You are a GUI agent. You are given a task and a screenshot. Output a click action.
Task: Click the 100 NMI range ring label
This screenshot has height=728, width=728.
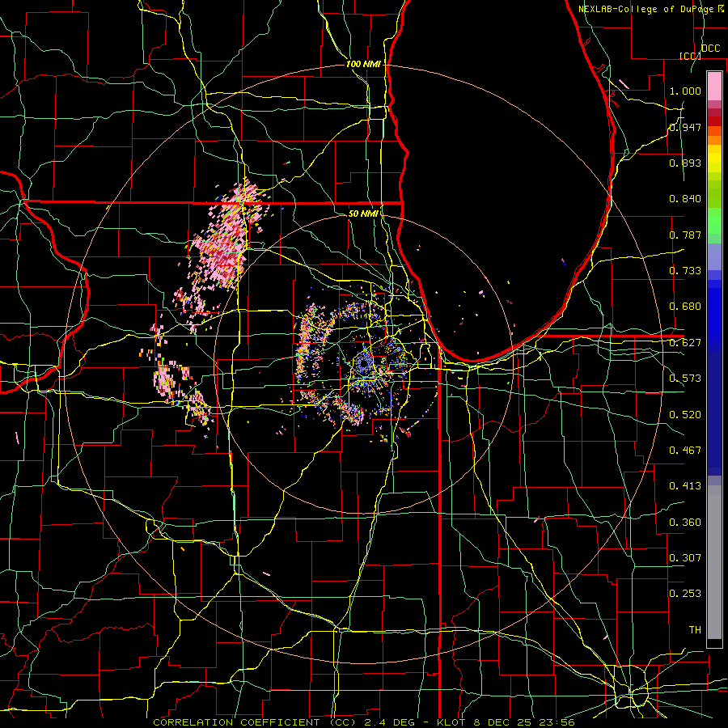(363, 64)
